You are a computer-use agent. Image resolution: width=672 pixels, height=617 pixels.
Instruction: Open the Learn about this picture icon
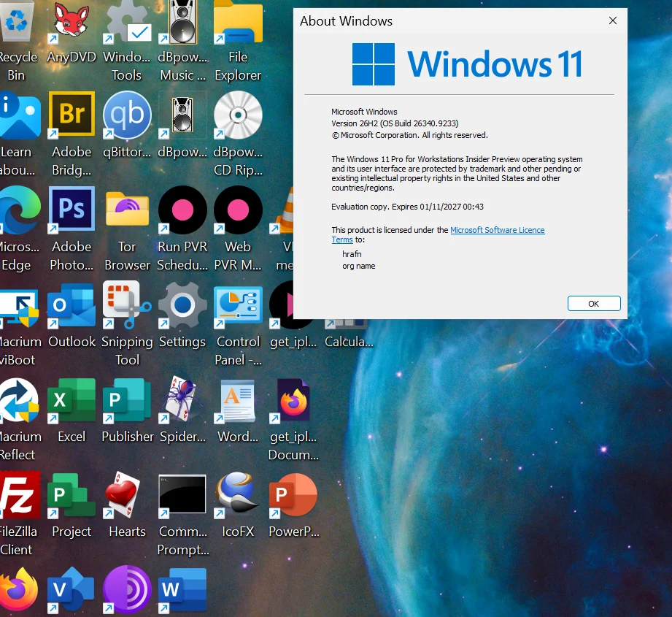[x=19, y=116]
